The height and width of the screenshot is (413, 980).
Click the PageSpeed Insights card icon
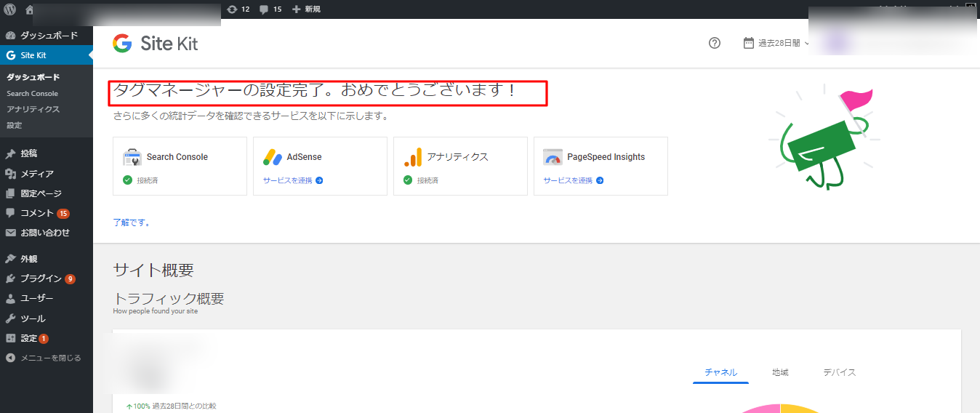coord(553,157)
